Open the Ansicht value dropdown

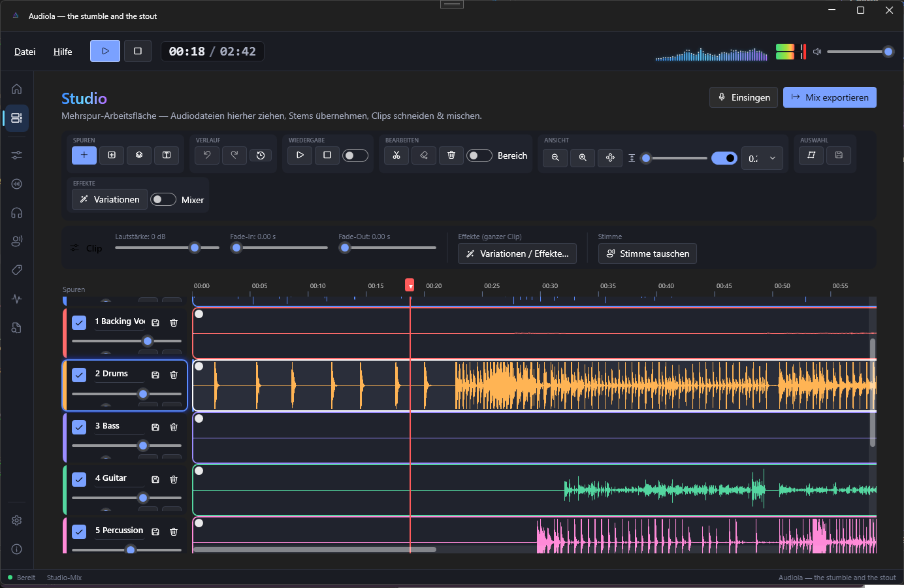pyautogui.click(x=762, y=158)
